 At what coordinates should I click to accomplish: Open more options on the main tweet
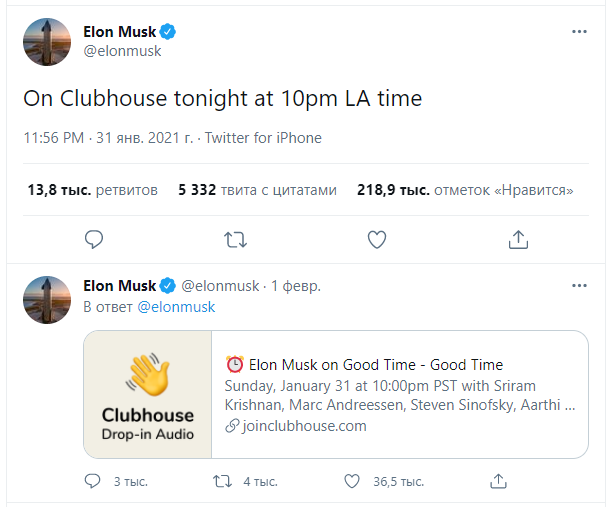[x=579, y=32]
